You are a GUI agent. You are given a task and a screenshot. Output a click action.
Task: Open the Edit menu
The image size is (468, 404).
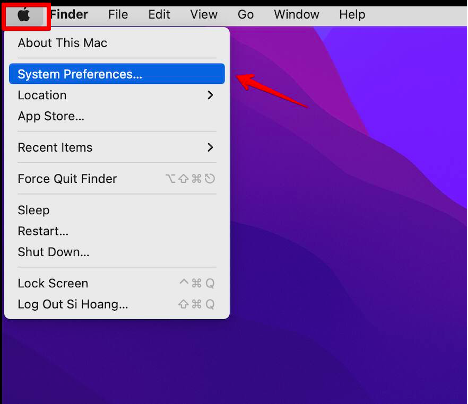[x=159, y=15]
